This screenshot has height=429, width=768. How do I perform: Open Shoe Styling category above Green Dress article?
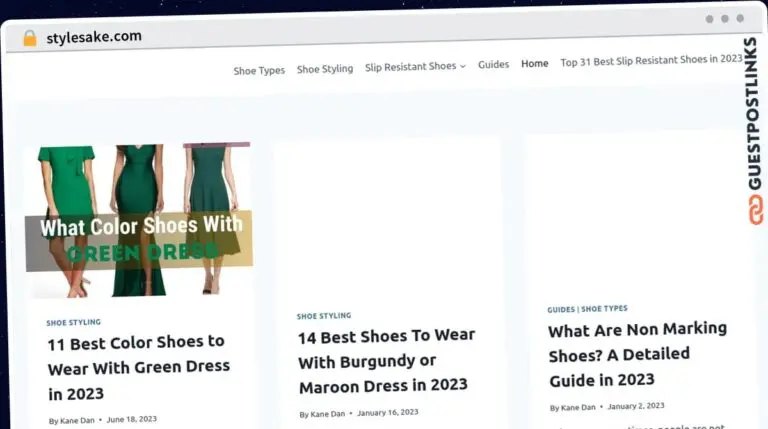click(73, 322)
